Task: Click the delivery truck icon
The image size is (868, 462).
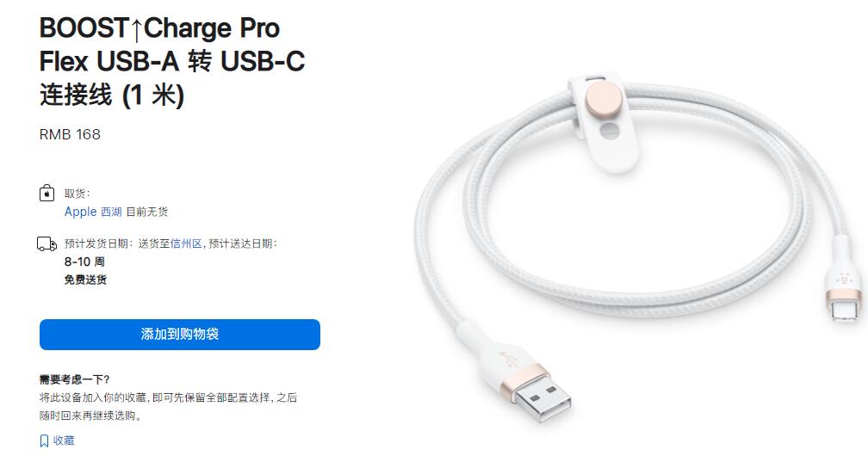Action: [47, 244]
